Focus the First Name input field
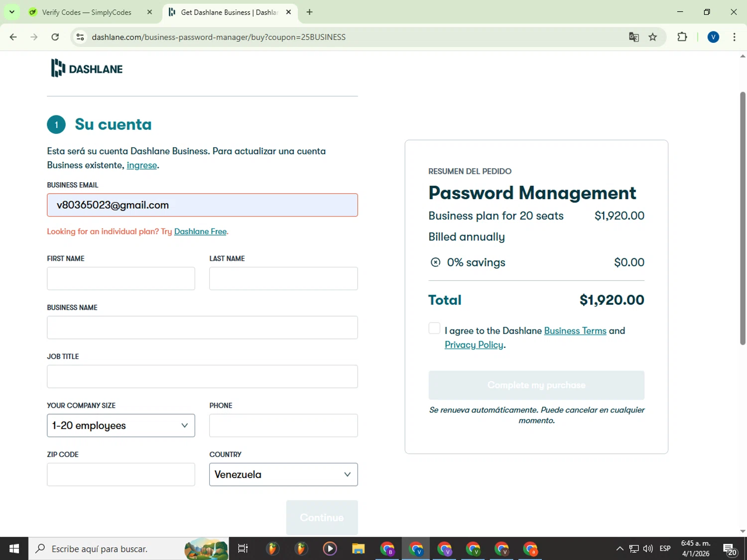747x560 pixels. coord(121,278)
